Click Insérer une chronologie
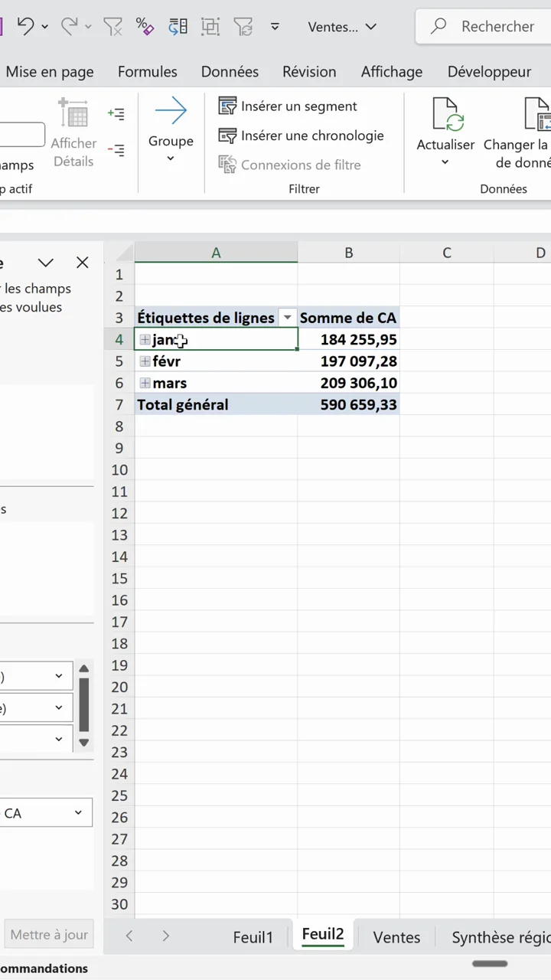The height and width of the screenshot is (980, 551). click(x=302, y=136)
